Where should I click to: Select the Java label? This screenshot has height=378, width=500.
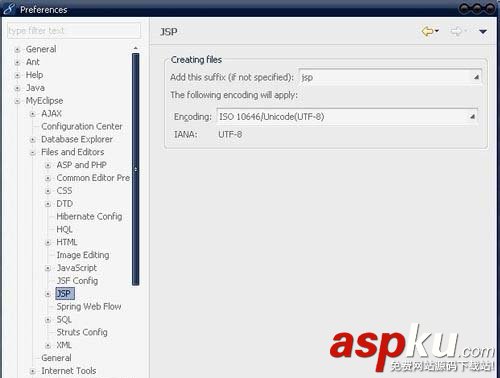click(35, 88)
